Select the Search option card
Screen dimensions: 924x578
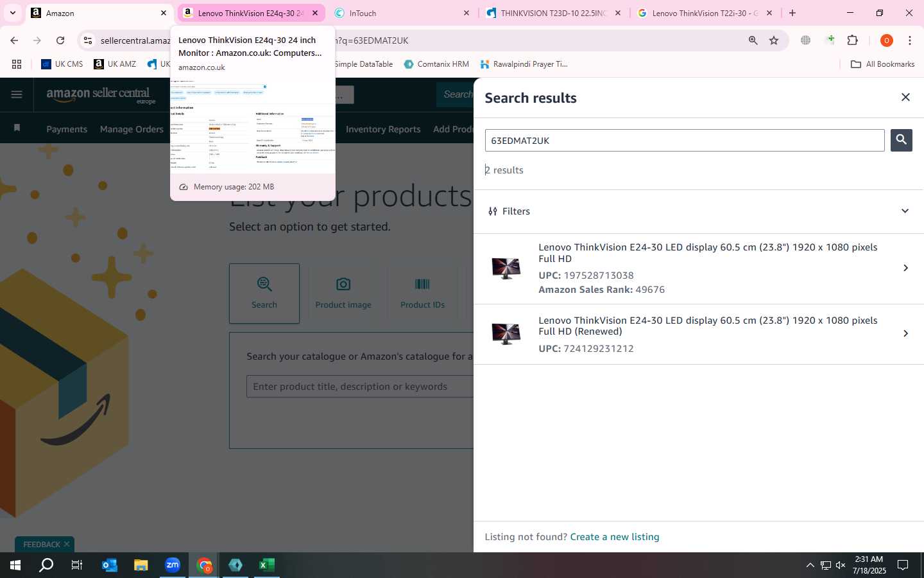[264, 293]
